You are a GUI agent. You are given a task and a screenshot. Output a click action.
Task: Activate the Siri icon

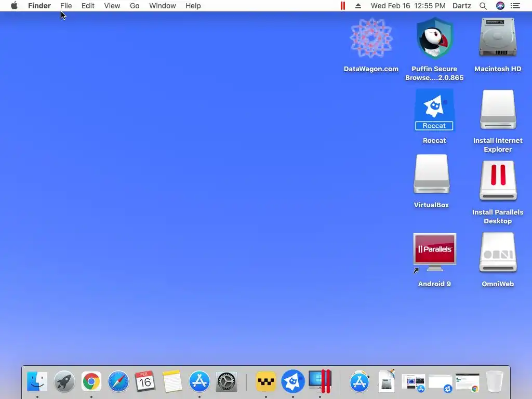[500, 6]
